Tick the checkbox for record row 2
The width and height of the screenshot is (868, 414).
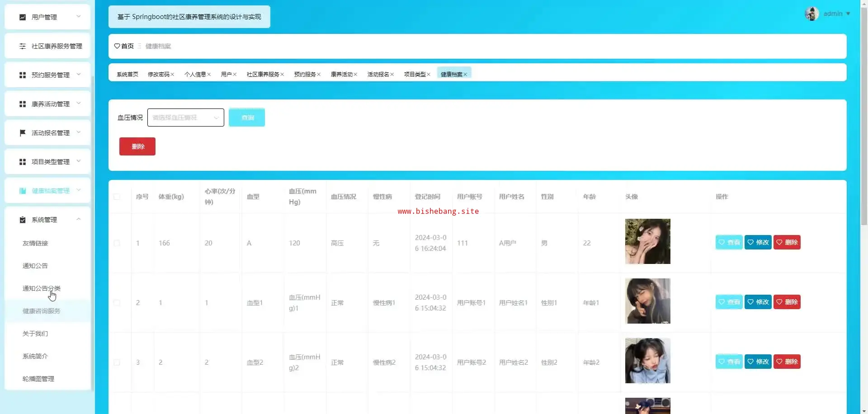[117, 303]
